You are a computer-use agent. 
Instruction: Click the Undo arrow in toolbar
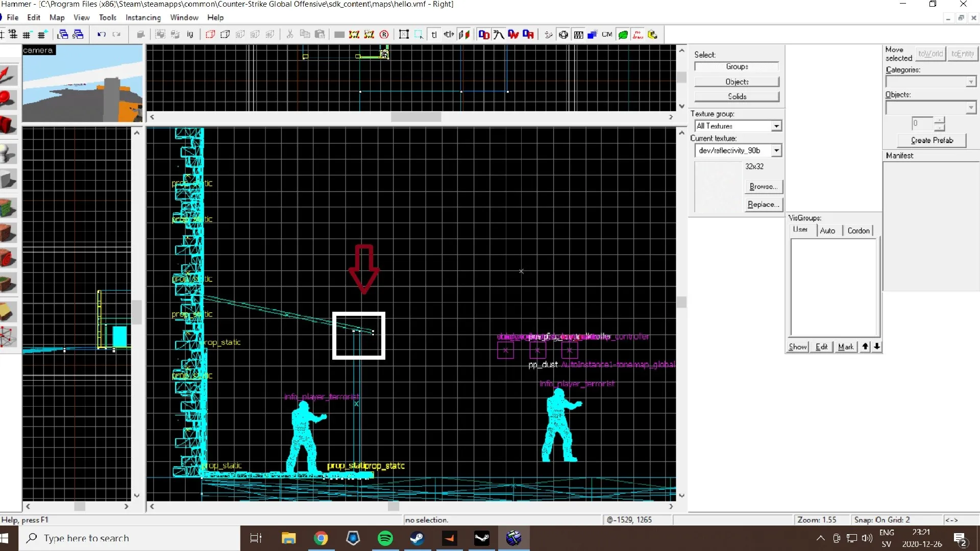(102, 35)
